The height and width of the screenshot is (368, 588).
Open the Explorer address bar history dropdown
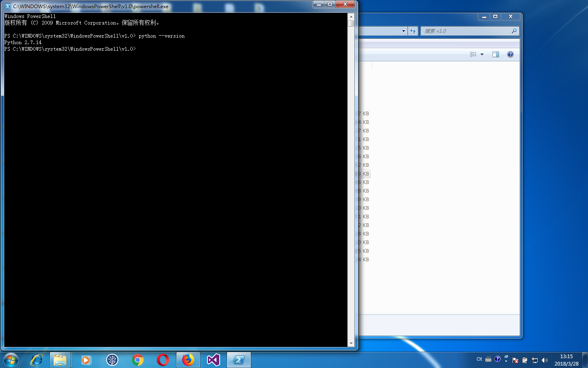(403, 31)
